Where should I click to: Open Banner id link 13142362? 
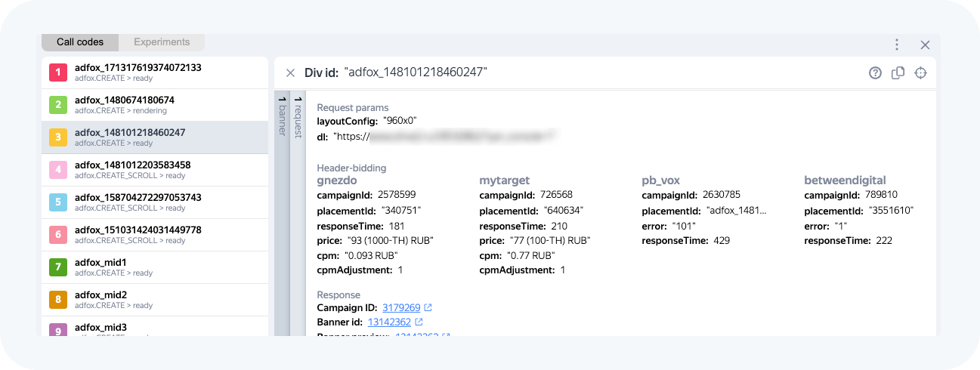389,322
